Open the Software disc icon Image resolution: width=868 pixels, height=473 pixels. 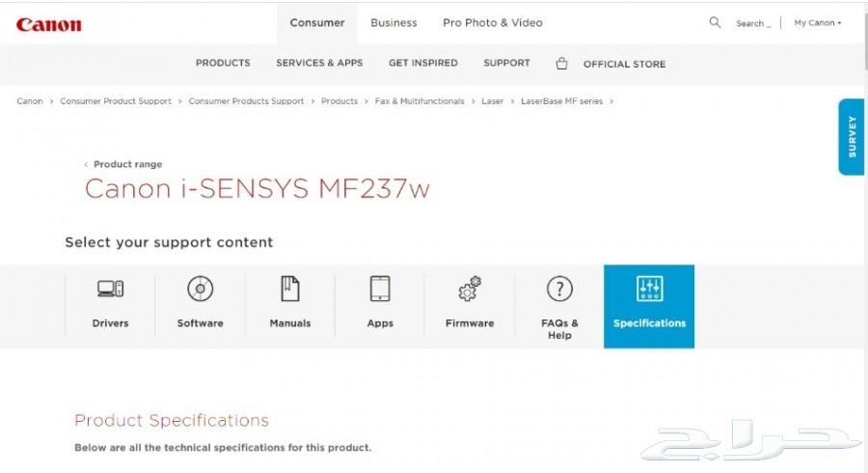(200, 289)
